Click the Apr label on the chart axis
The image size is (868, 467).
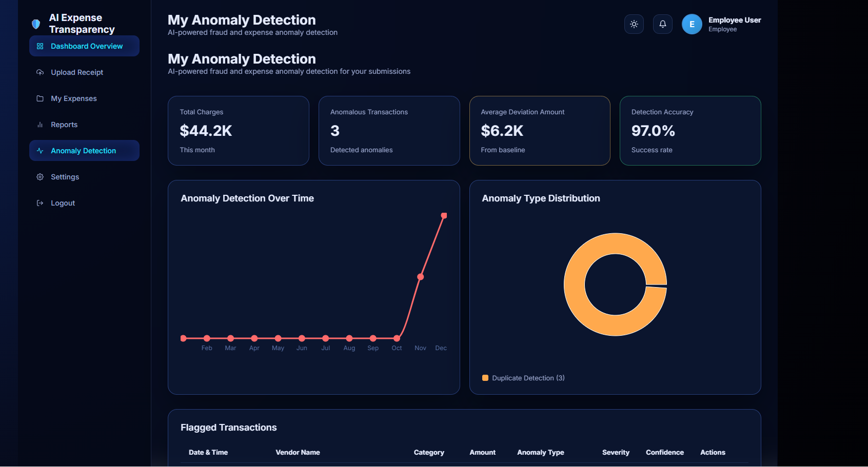254,348
